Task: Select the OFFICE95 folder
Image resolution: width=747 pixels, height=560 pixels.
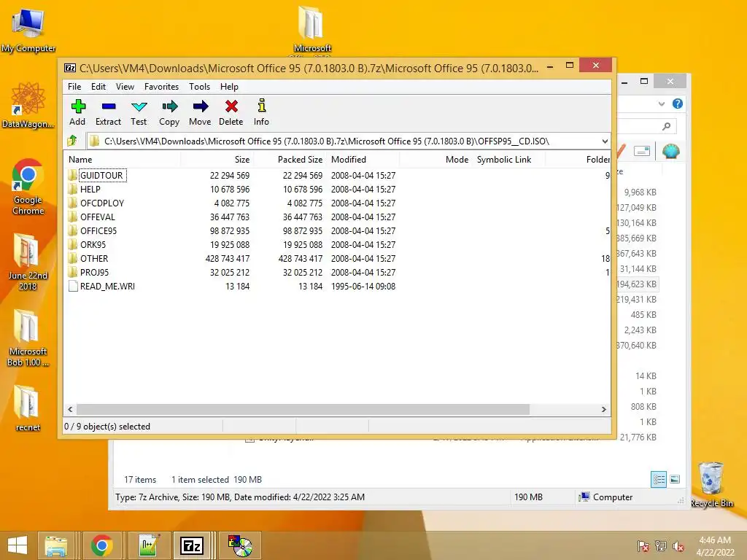Action: coord(98,230)
